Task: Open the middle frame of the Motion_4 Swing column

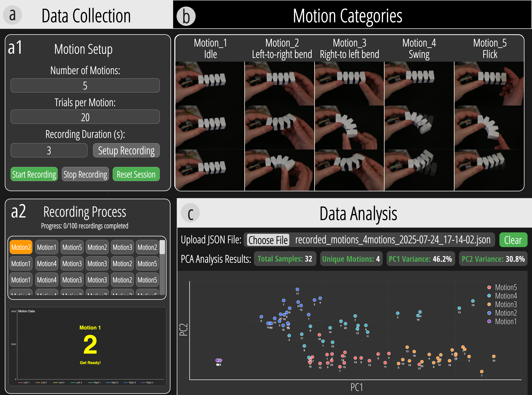Action: tap(419, 127)
